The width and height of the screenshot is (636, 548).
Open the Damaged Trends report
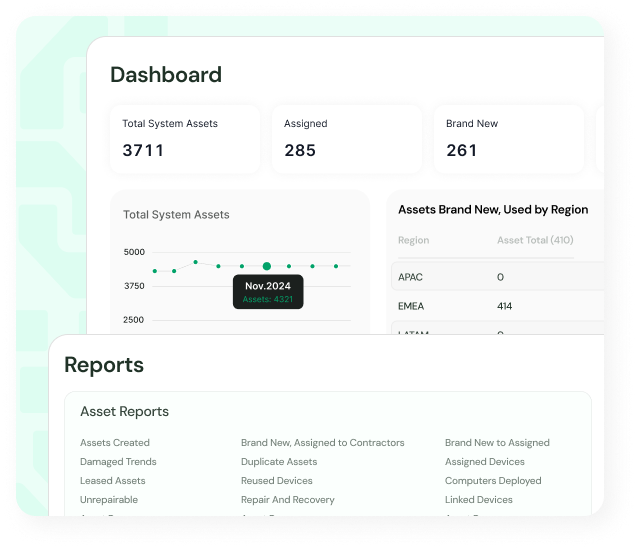tap(118, 462)
